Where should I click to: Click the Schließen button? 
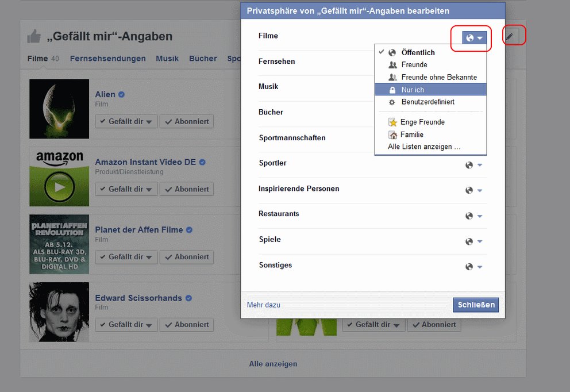tap(475, 305)
